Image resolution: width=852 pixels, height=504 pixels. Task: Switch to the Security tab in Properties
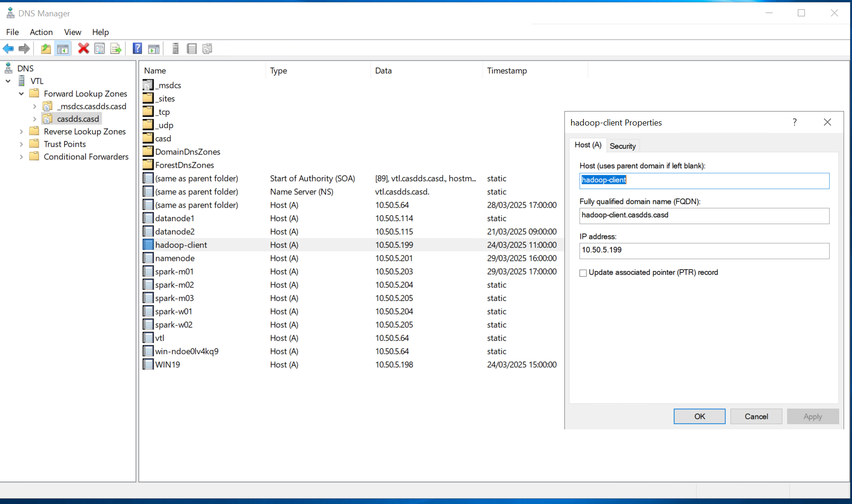coord(623,146)
